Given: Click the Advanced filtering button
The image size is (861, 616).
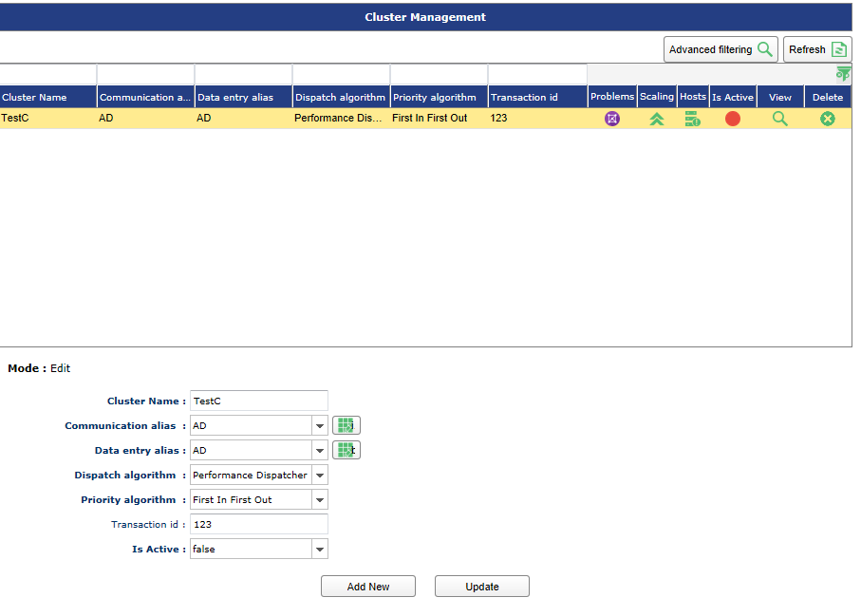Looking at the screenshot, I should pos(721,49).
